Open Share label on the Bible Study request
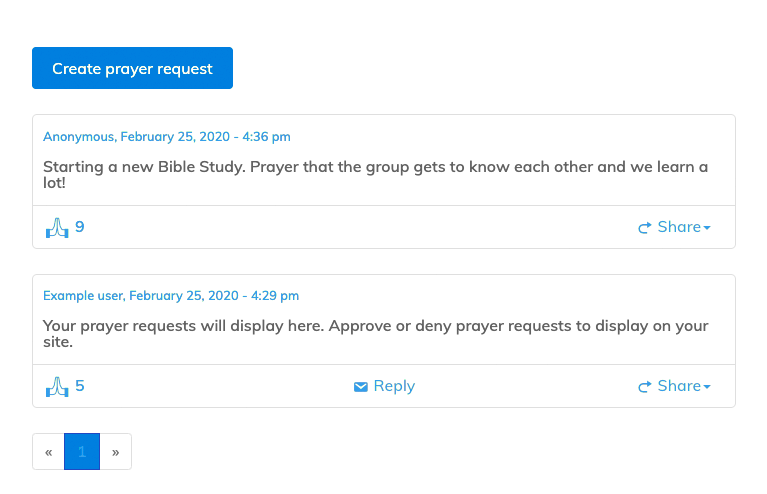Image resolution: width=767 pixels, height=494 pixels. coord(679,227)
